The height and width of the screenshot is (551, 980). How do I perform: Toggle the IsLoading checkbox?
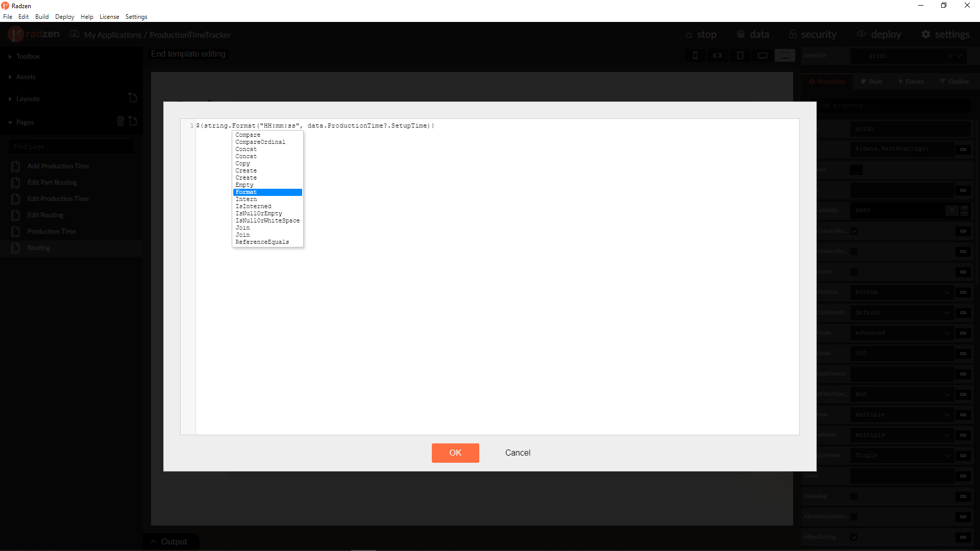854,496
